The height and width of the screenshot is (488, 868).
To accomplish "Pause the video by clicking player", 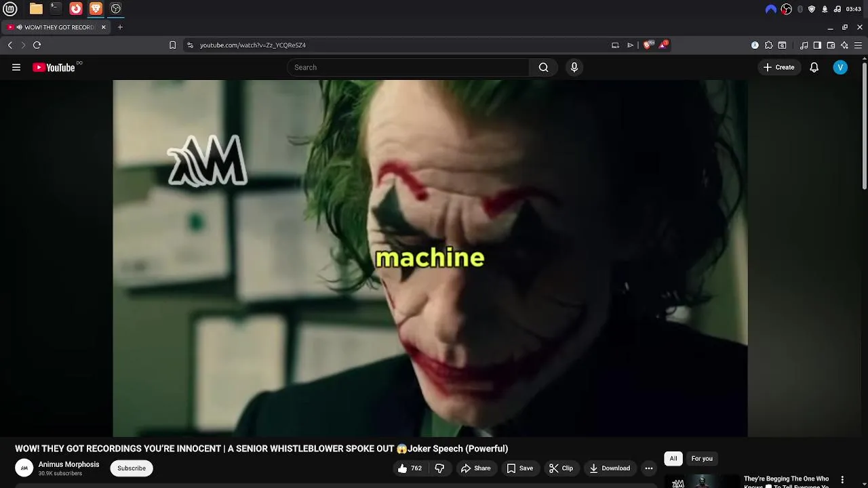I will [x=430, y=258].
